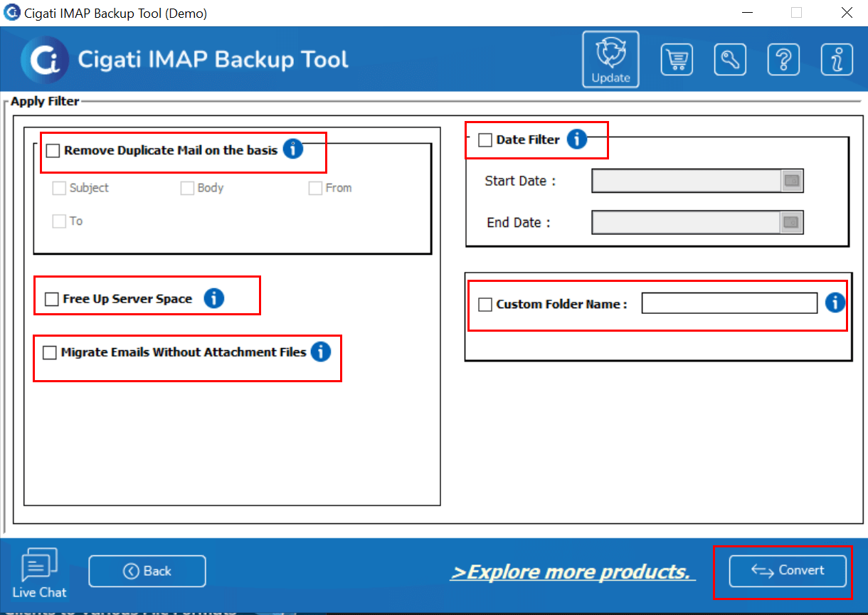868x615 pixels.
Task: Show info for Date Filter option
Action: tap(577, 139)
